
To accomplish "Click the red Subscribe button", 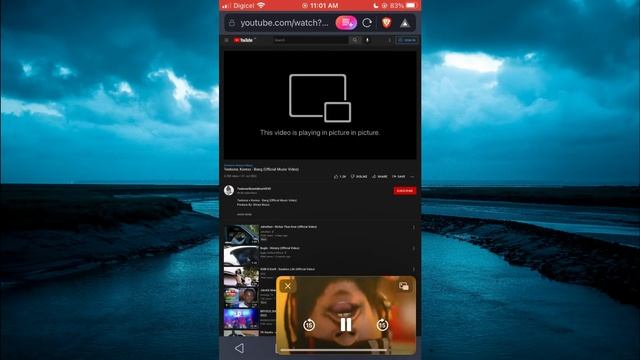I will 404,191.
